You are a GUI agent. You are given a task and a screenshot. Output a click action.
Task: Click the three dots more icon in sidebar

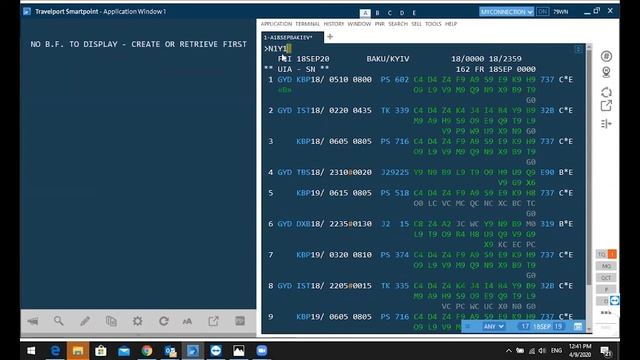pos(606,313)
